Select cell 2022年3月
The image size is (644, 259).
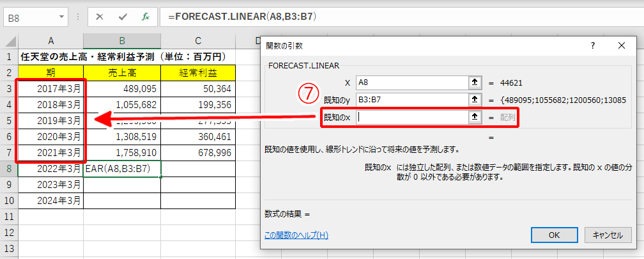point(51,169)
